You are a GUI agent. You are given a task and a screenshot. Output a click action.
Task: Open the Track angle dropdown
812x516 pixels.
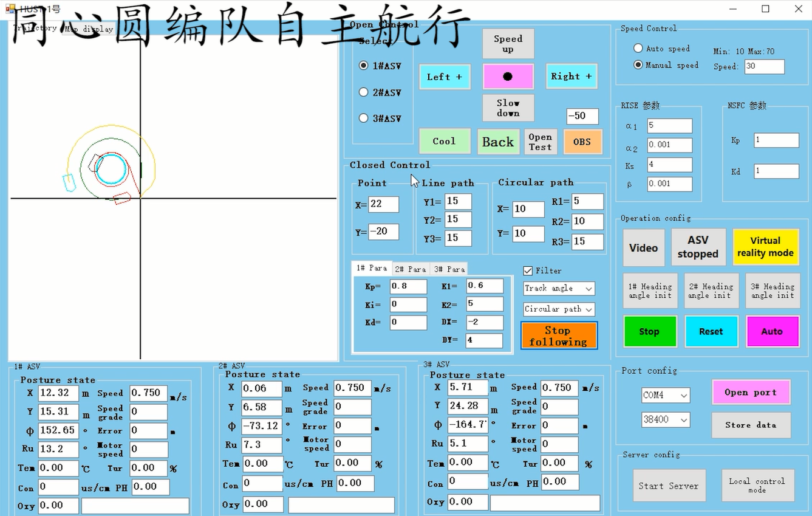(559, 289)
